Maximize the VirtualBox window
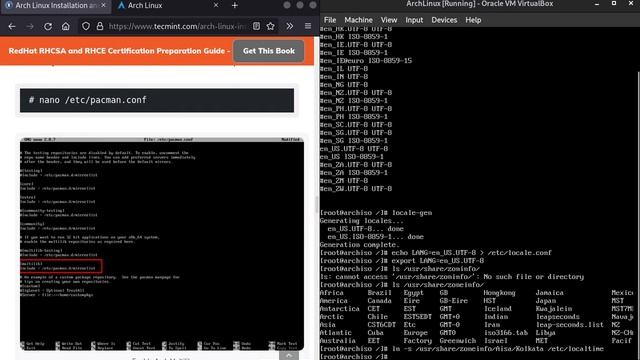 pyautogui.click(x=613, y=4)
